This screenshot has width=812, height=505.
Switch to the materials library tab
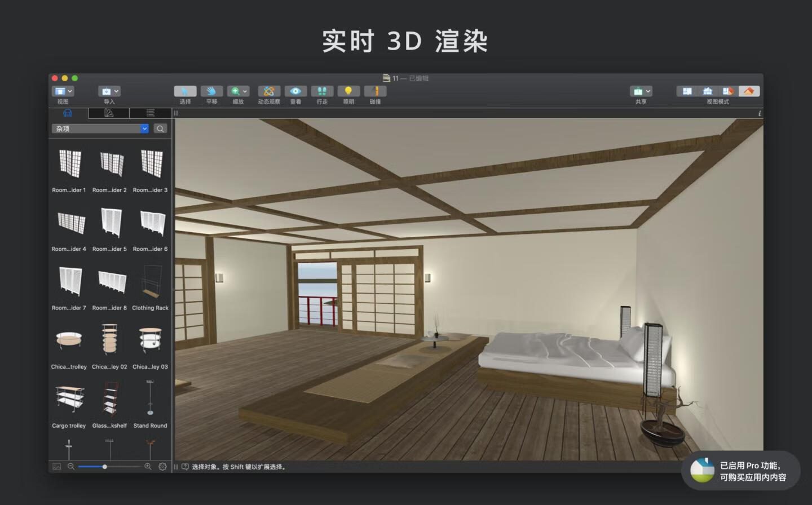109,113
